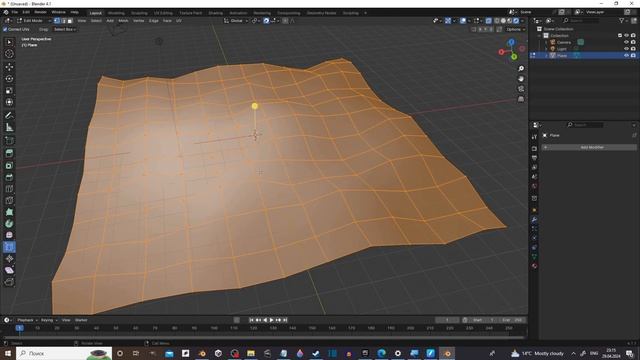Click the red X axis gizmo ball
The image size is (640, 360).
coord(502,52)
